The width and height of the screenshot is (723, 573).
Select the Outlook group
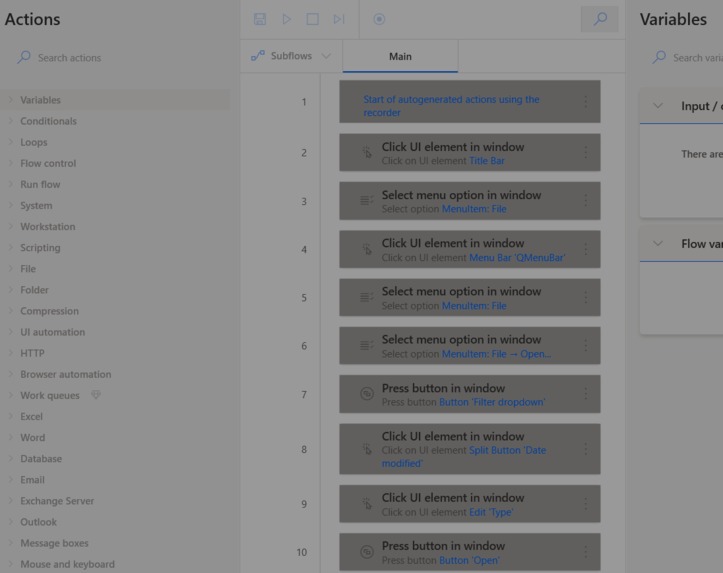click(x=38, y=522)
